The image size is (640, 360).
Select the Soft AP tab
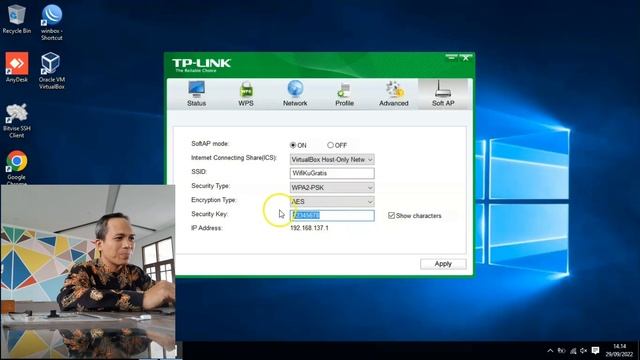tap(443, 94)
